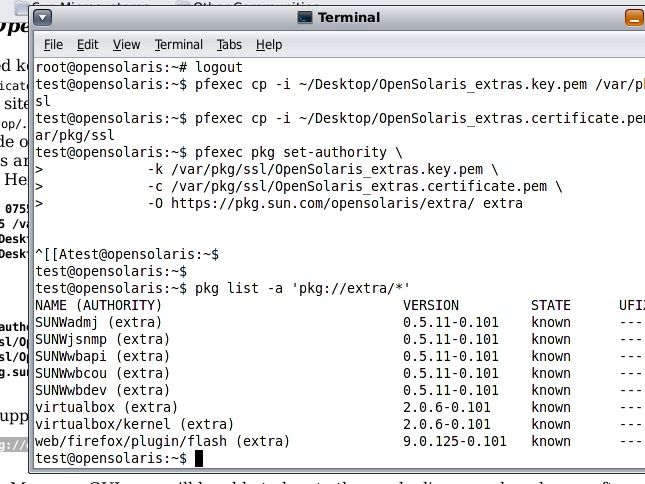
Task: Click the web/firefox/plugin/flash package line
Action: pos(162,441)
